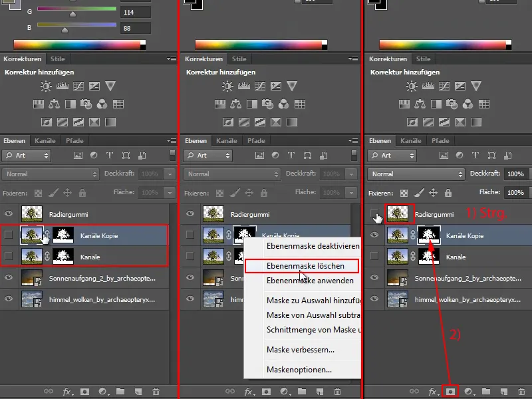Hide Sonnenaufgang layer in left panel
This screenshot has height=399, width=532.
pos(9,277)
